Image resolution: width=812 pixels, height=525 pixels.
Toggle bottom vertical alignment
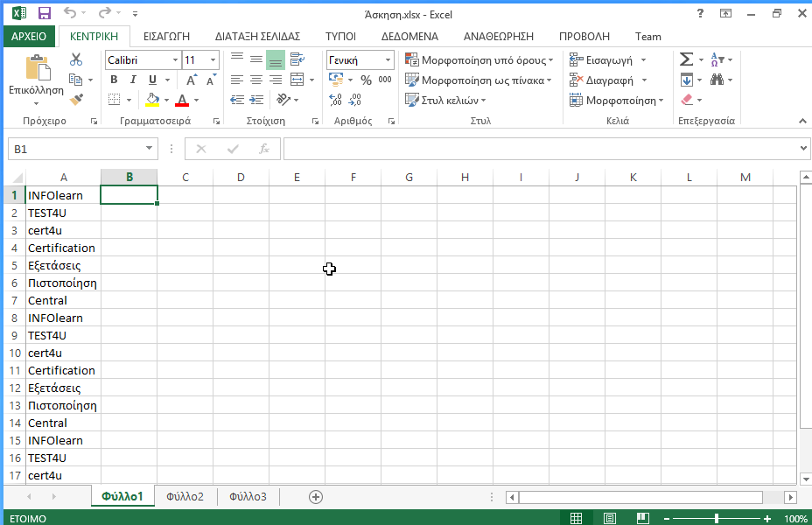(276, 59)
